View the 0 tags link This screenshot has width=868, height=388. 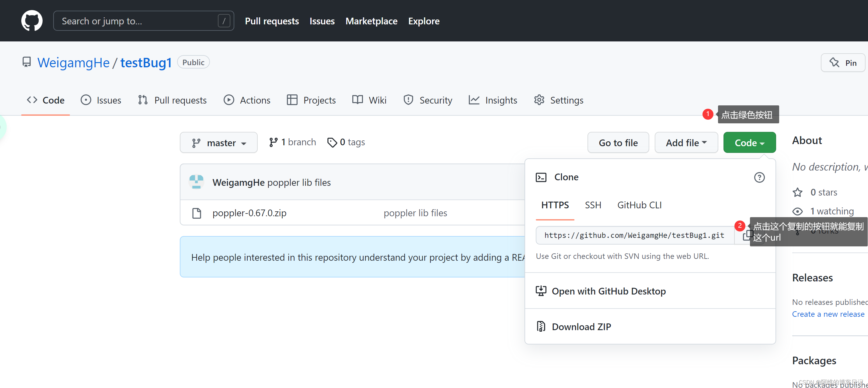click(x=346, y=143)
